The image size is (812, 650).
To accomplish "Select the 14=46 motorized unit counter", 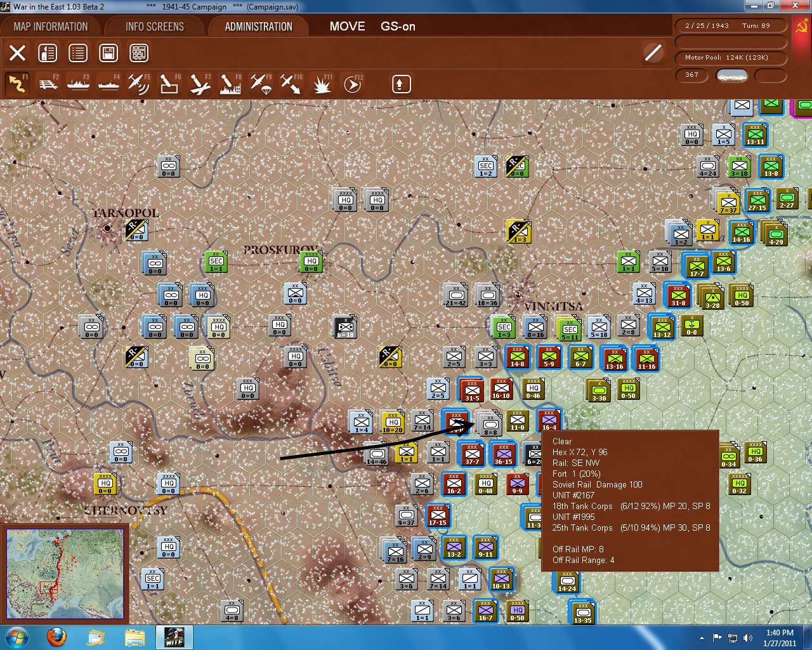I will tap(377, 454).
